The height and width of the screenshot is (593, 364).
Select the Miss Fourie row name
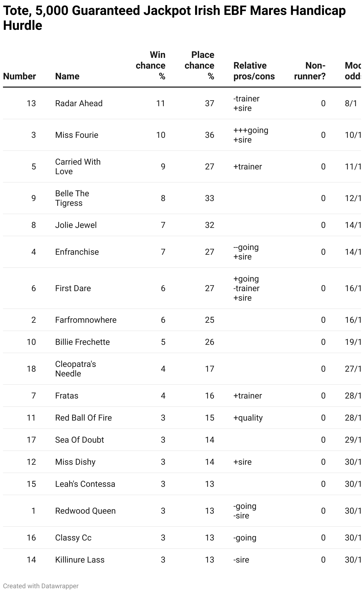[77, 135]
